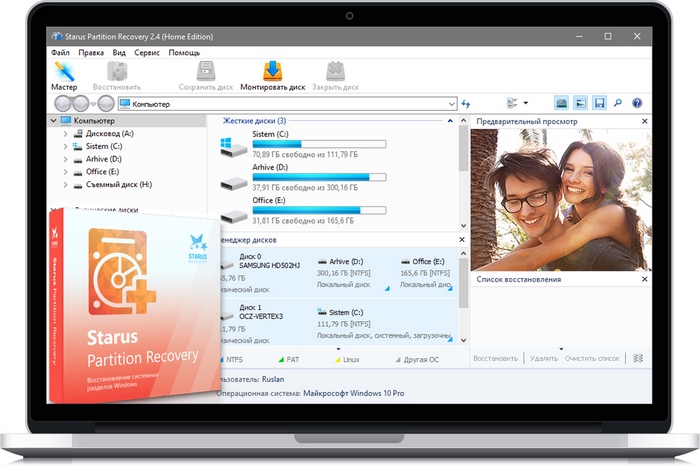Click the preview photo of the couple

coord(561,200)
